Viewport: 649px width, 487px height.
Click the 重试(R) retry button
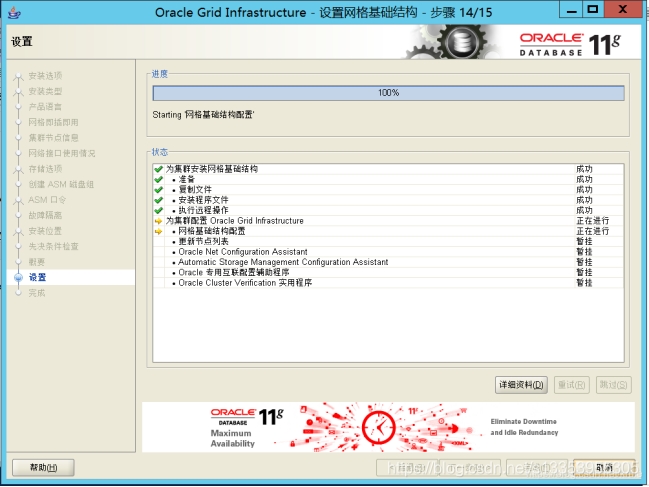point(572,385)
